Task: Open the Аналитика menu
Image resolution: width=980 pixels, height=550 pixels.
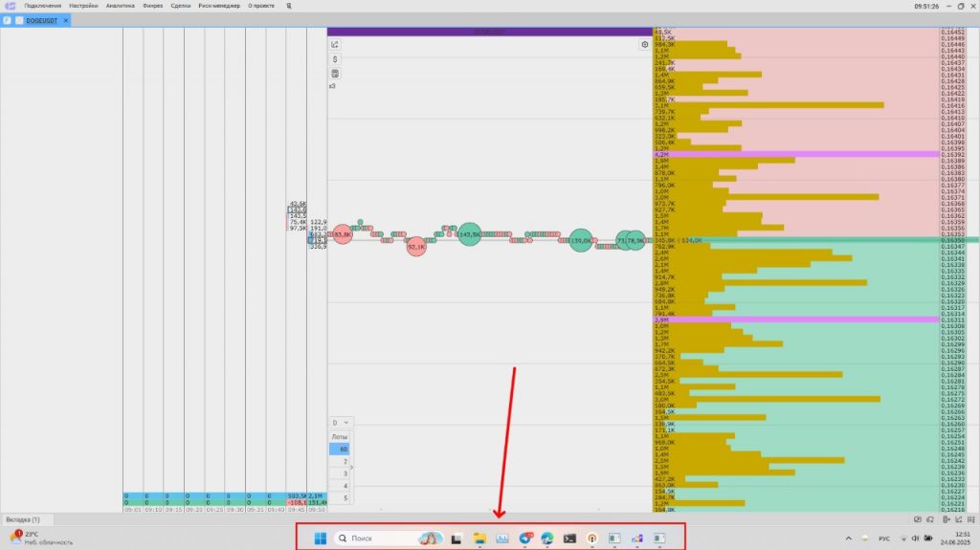Action: 120,6
